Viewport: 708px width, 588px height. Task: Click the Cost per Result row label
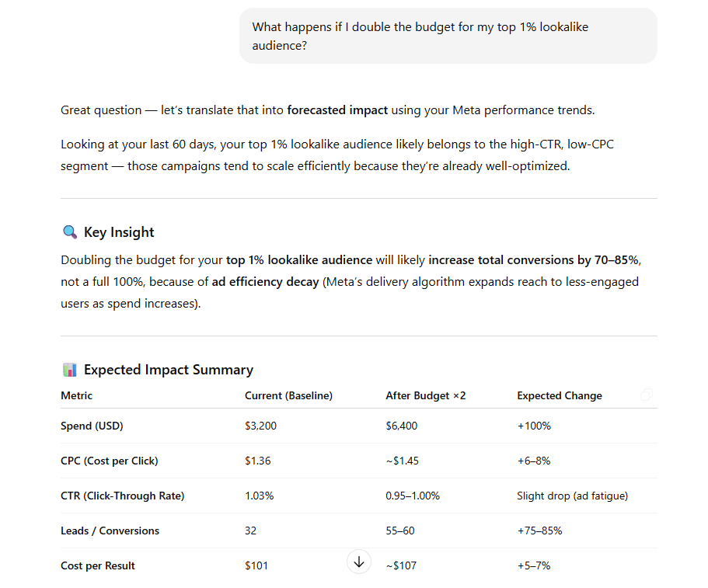point(98,566)
